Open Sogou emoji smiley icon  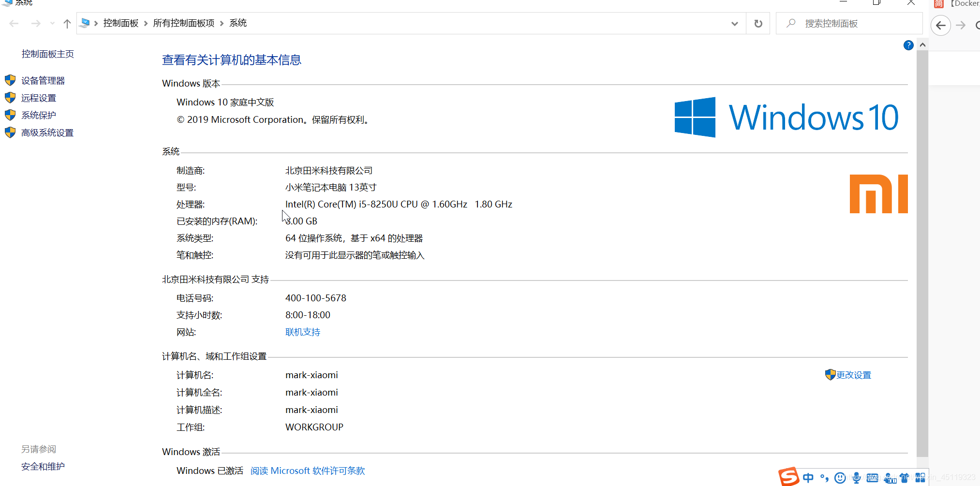tap(840, 478)
